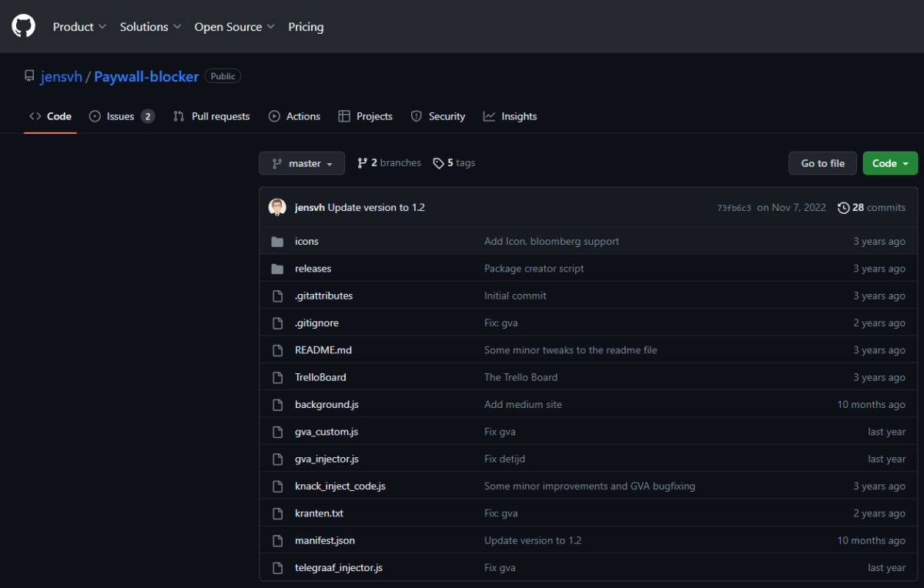Click the commit history clock icon
Image resolution: width=924 pixels, height=588 pixels.
click(843, 208)
